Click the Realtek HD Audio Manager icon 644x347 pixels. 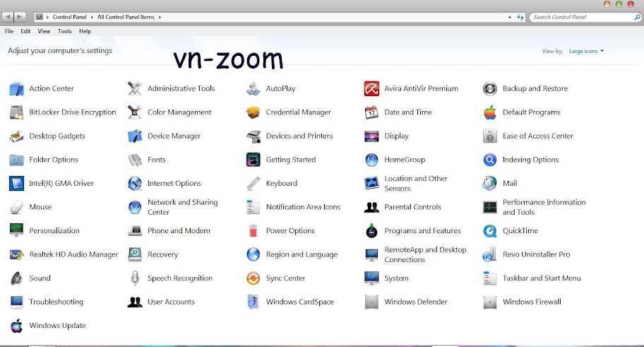tap(16, 254)
